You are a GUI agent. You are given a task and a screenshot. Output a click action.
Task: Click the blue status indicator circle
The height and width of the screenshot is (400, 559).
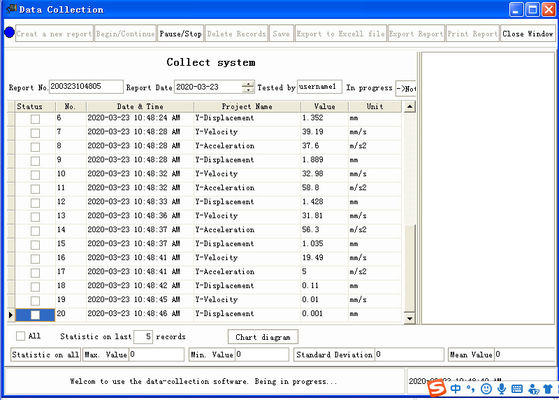click(9, 32)
